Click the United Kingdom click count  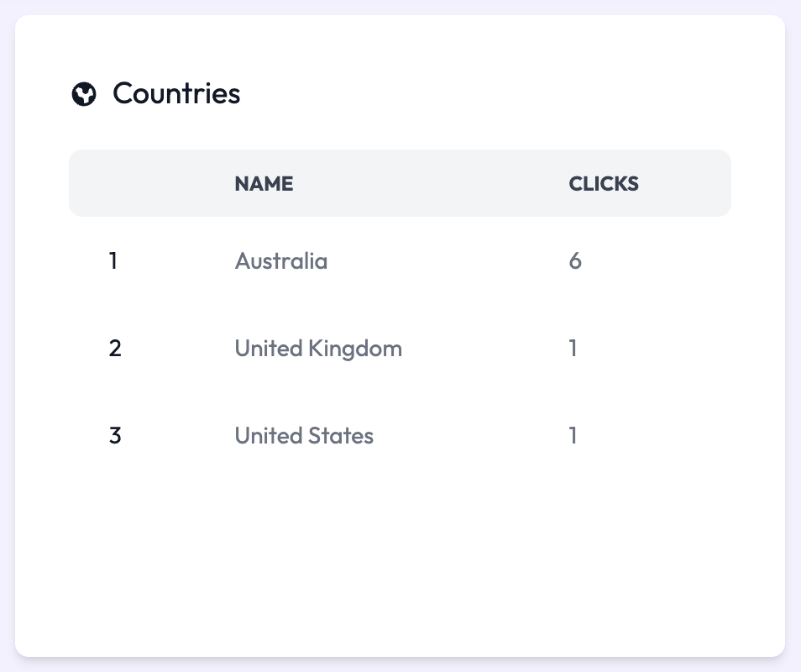tap(573, 348)
